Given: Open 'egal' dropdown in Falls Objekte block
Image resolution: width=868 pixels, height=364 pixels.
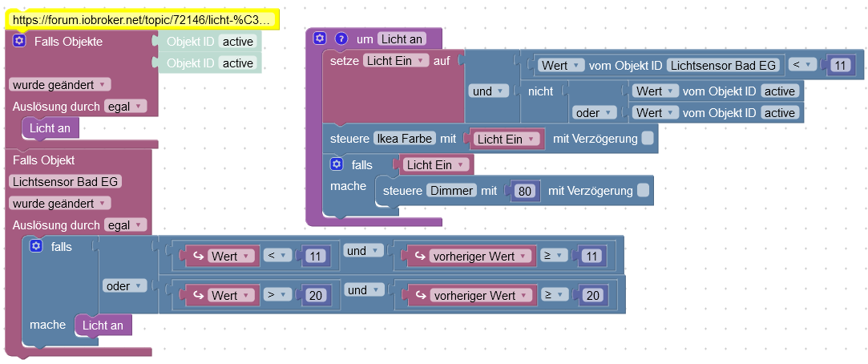Looking at the screenshot, I should click(126, 107).
